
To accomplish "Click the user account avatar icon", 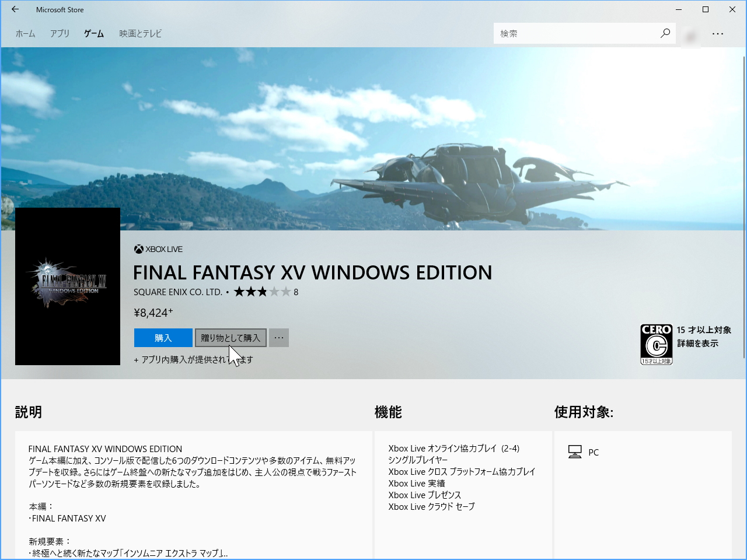I will click(x=691, y=36).
